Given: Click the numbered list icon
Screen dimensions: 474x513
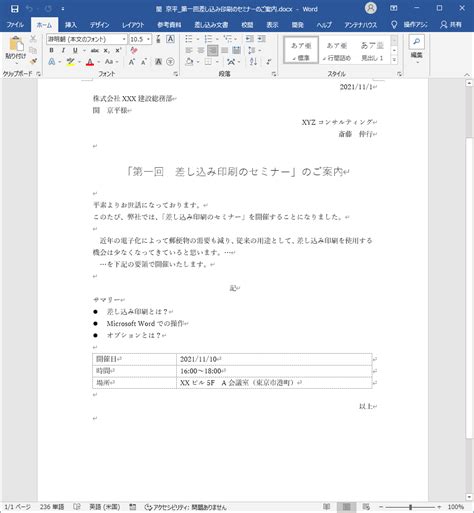Looking at the screenshot, I should pyautogui.click(x=208, y=39).
